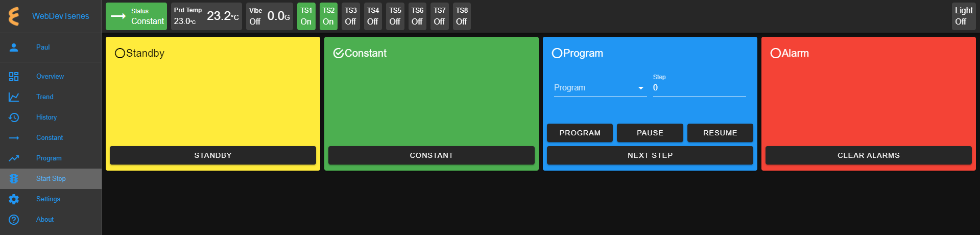980x235 pixels.
Task: Click the Paul user name
Action: [43, 48]
